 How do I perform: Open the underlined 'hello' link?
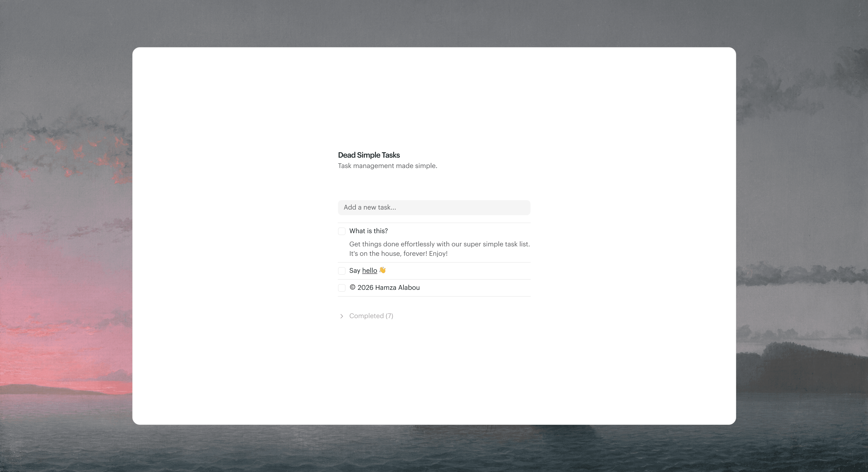(x=369, y=270)
